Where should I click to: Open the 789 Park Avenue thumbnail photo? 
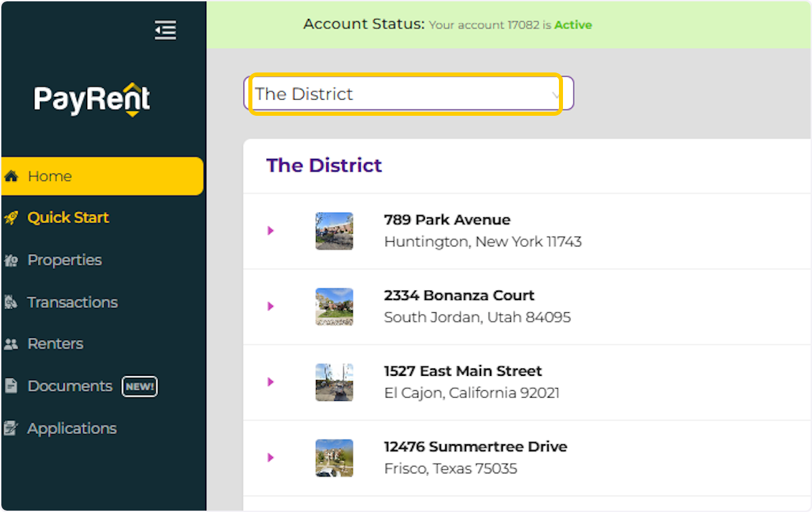tap(334, 231)
